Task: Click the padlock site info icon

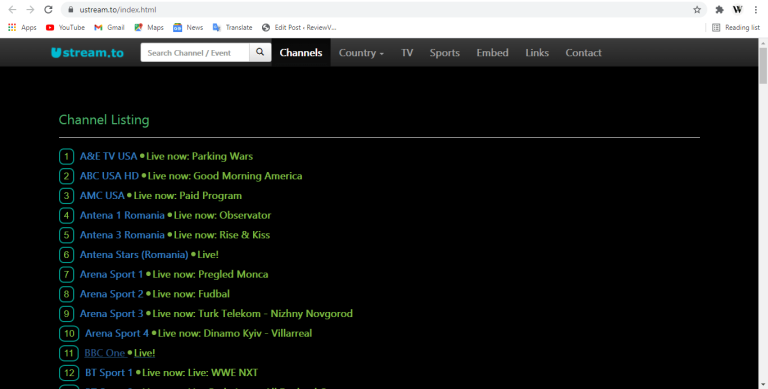Action: coord(71,10)
